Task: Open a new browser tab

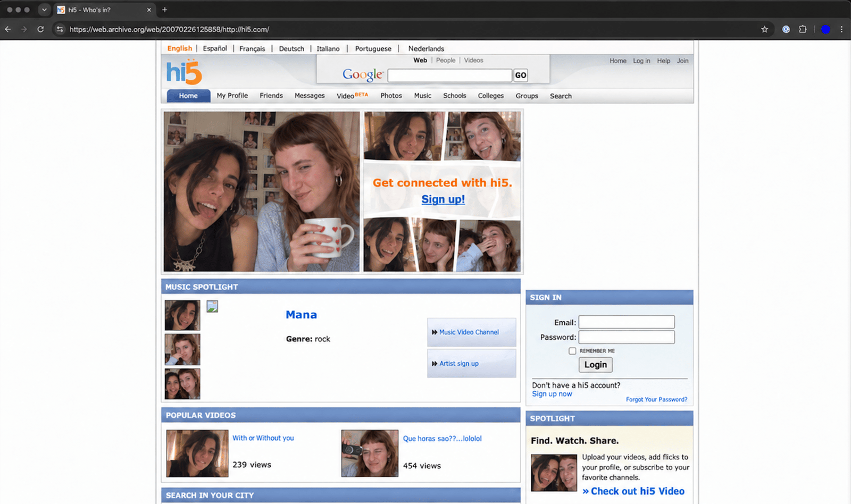Action: coord(164,10)
